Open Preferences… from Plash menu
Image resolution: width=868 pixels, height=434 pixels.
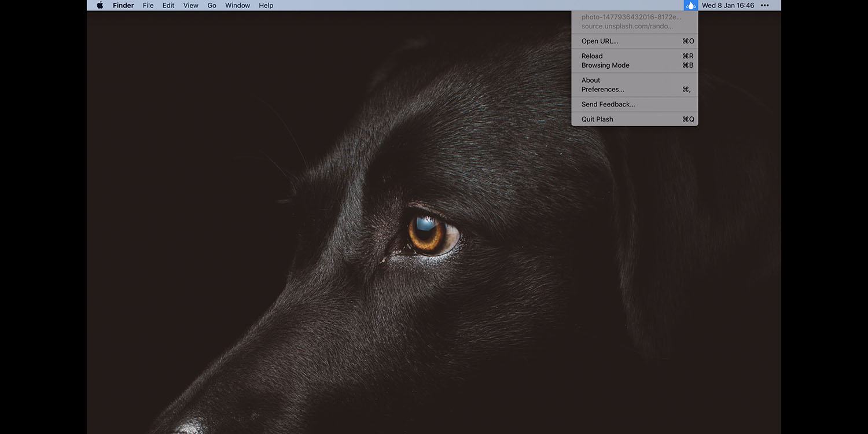point(602,90)
